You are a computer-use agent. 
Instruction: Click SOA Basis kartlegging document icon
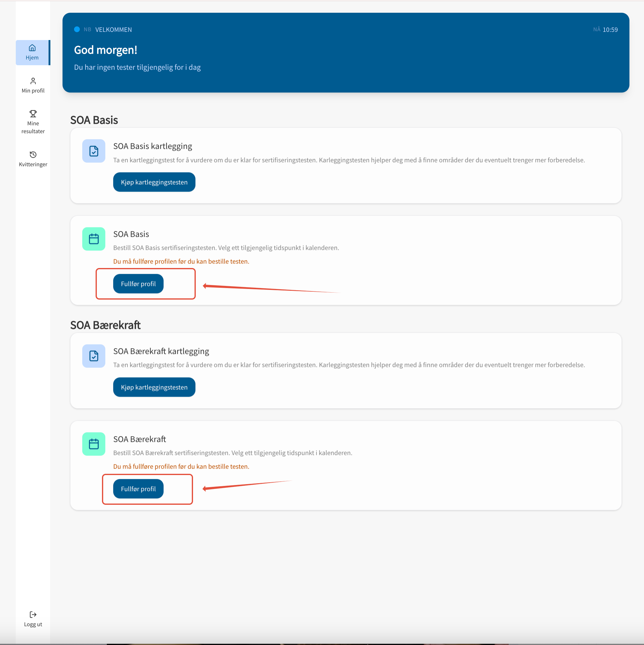click(94, 151)
